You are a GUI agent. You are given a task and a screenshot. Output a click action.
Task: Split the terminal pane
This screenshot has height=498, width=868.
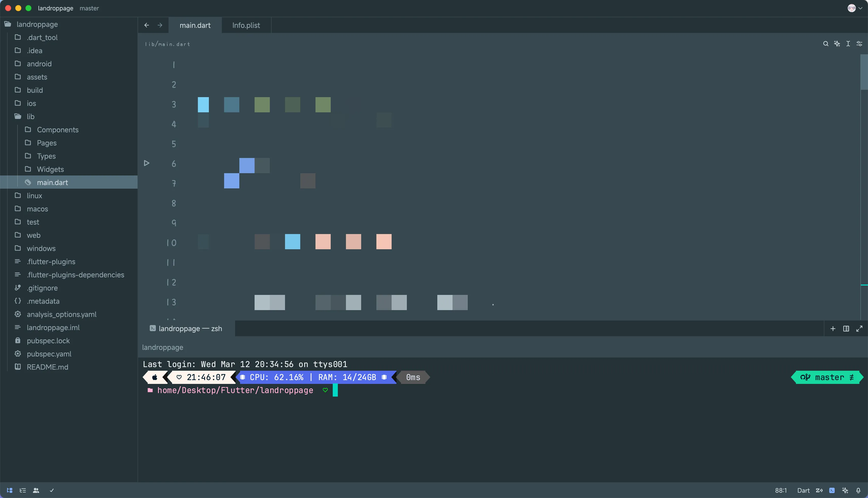pyautogui.click(x=846, y=328)
